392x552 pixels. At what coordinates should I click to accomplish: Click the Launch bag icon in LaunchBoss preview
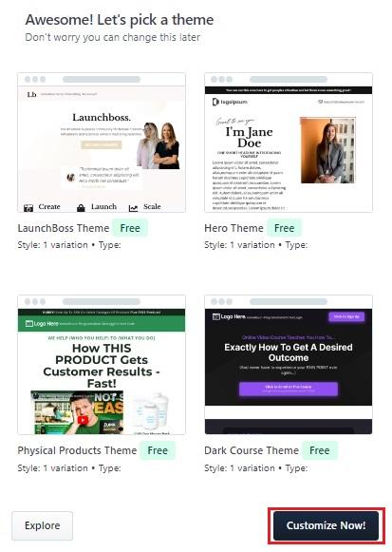(81, 208)
